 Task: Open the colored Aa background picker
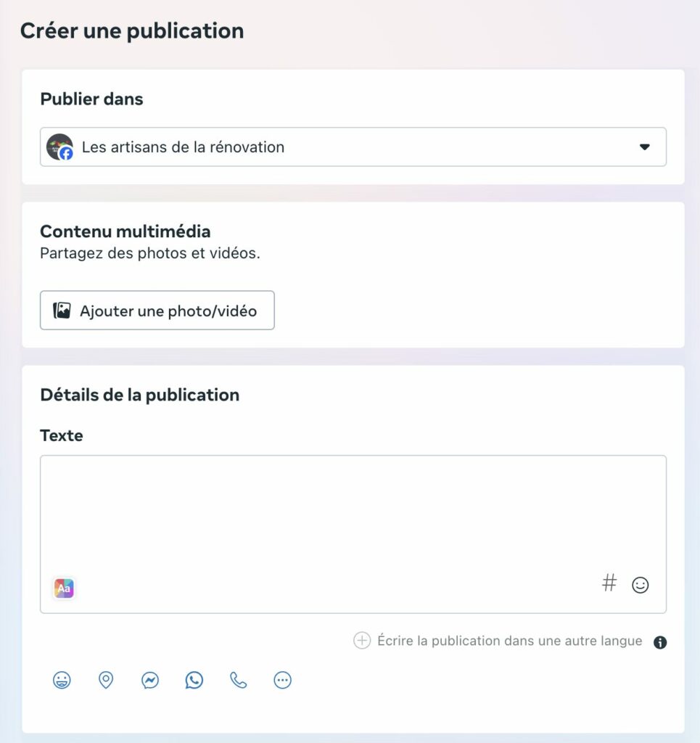click(x=64, y=588)
